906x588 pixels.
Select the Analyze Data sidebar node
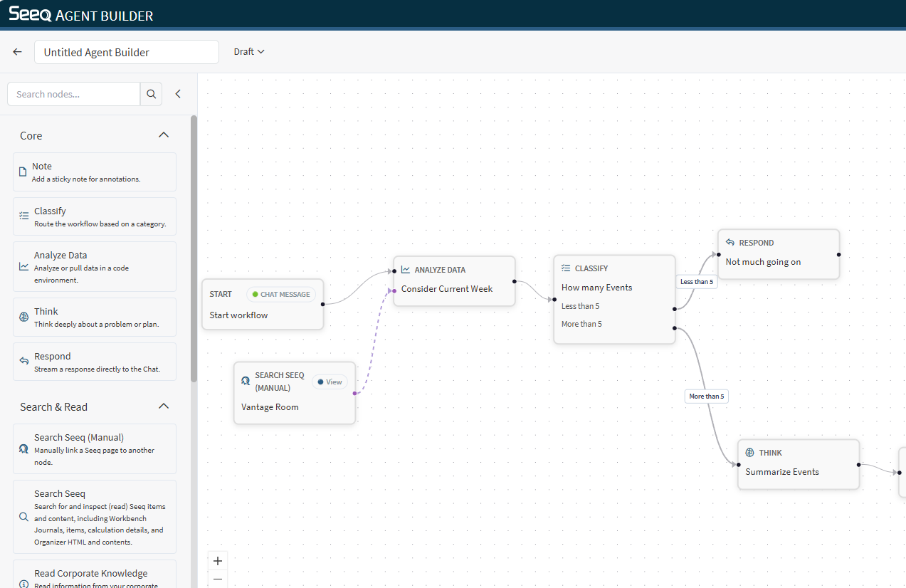coord(95,266)
